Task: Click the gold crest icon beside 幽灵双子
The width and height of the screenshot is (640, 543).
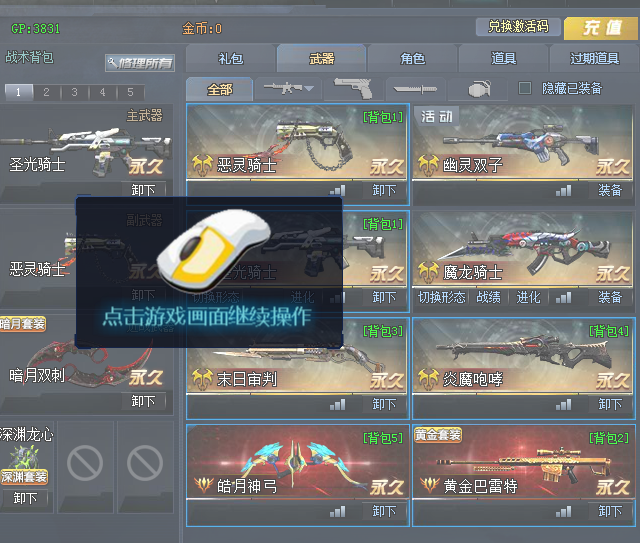Action: (x=428, y=165)
